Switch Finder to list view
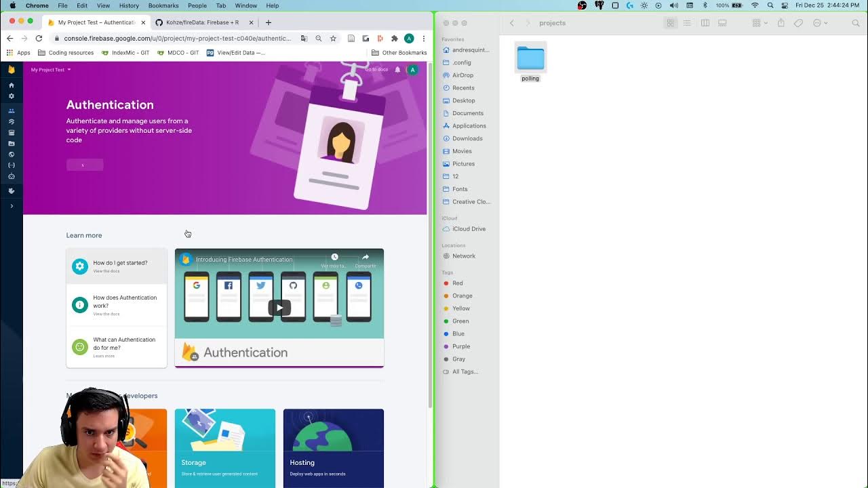868x488 pixels. pos(687,23)
